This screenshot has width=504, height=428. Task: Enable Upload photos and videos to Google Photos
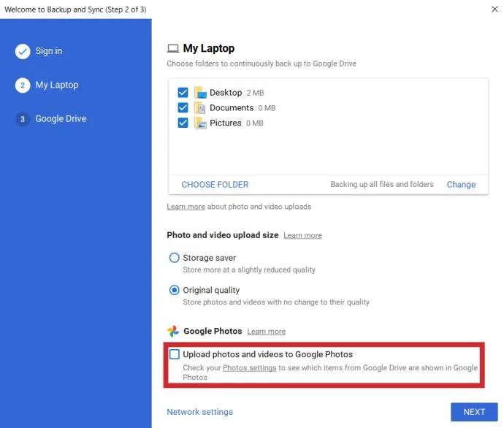tap(175, 354)
